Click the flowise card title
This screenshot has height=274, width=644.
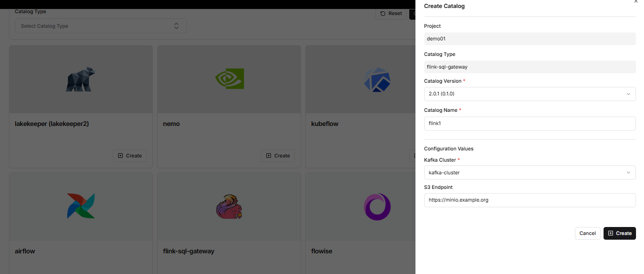[322, 251]
